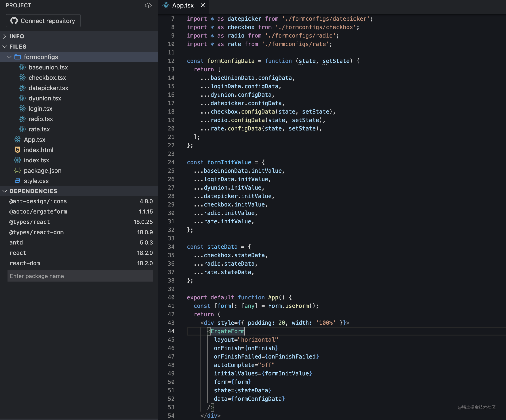This screenshot has height=420, width=506.
Task: Click the cloud download project icon
Action: (x=148, y=5)
